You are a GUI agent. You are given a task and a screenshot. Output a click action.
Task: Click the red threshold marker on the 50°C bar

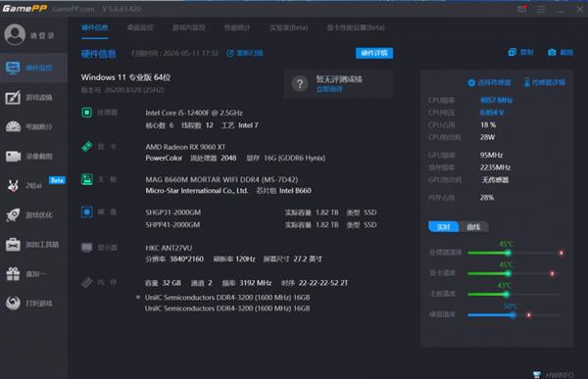[x=529, y=315]
